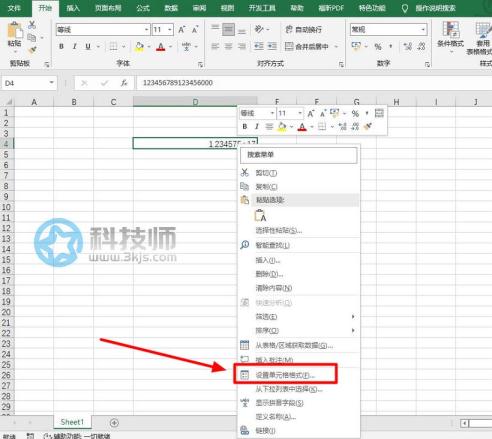Click the 操作说明搜索 Tell Me search box

pos(435,8)
